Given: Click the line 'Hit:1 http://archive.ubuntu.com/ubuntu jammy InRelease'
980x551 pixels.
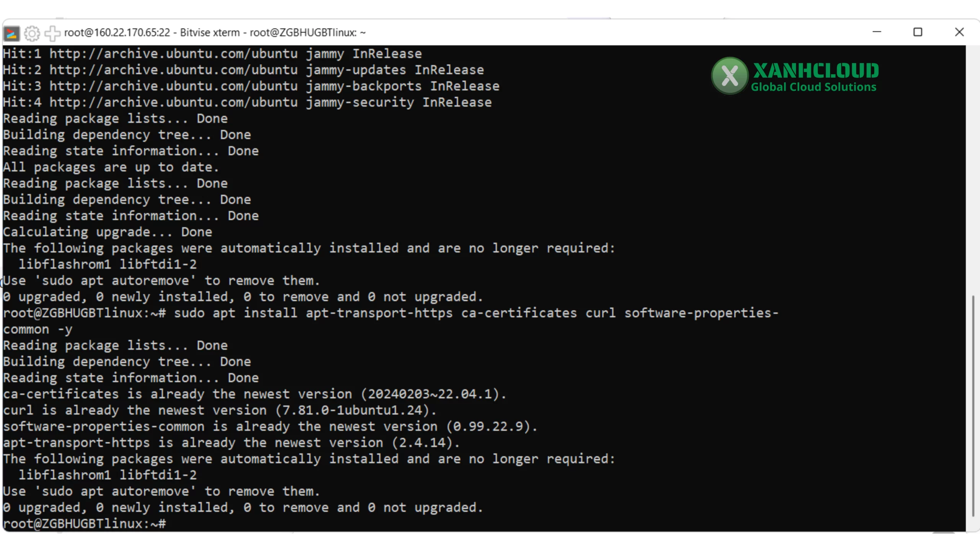Looking at the screenshot, I should [212, 54].
